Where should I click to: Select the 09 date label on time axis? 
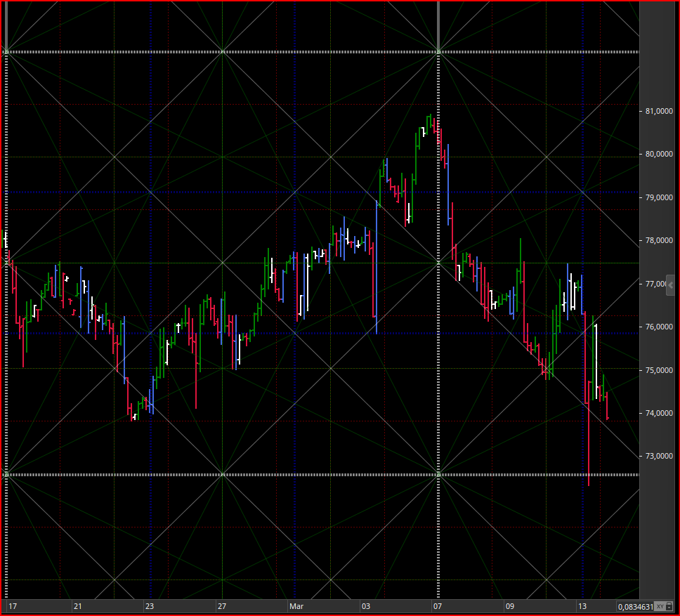[x=509, y=606]
